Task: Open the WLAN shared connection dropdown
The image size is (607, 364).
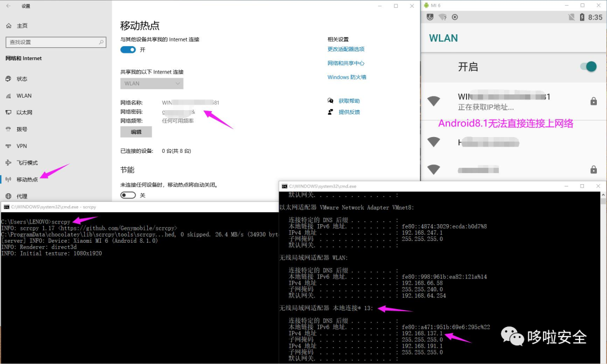Action: pos(152,84)
